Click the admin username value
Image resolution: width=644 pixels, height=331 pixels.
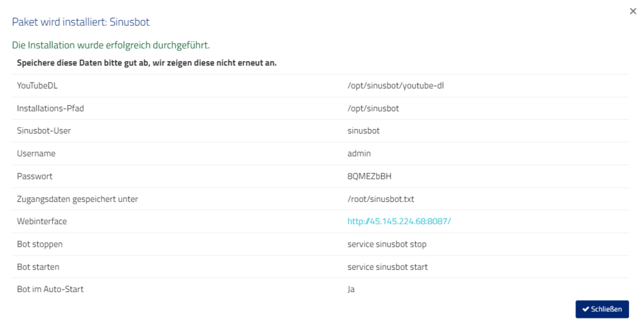(x=359, y=154)
